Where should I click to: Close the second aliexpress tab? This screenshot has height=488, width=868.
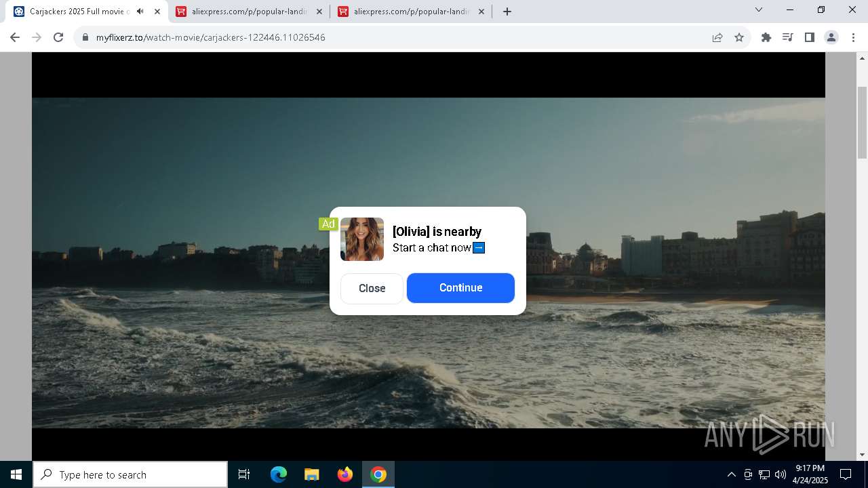coord(481,12)
